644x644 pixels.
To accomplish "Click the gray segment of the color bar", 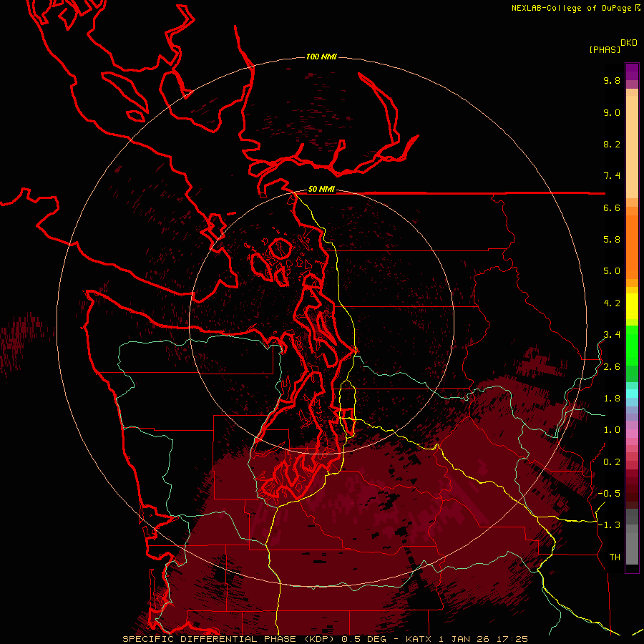I will coord(632,536).
